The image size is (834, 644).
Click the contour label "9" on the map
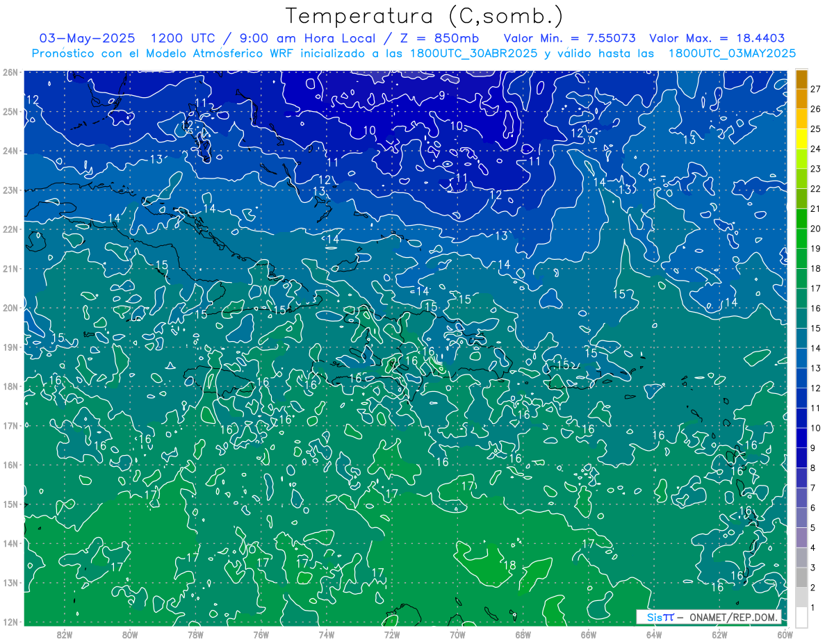coord(442,96)
